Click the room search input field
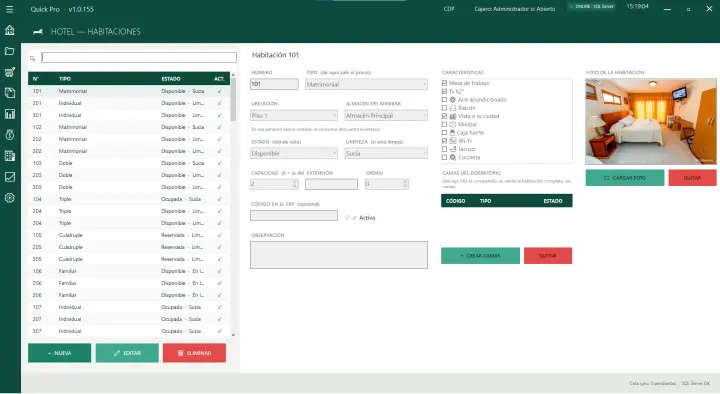 139,57
